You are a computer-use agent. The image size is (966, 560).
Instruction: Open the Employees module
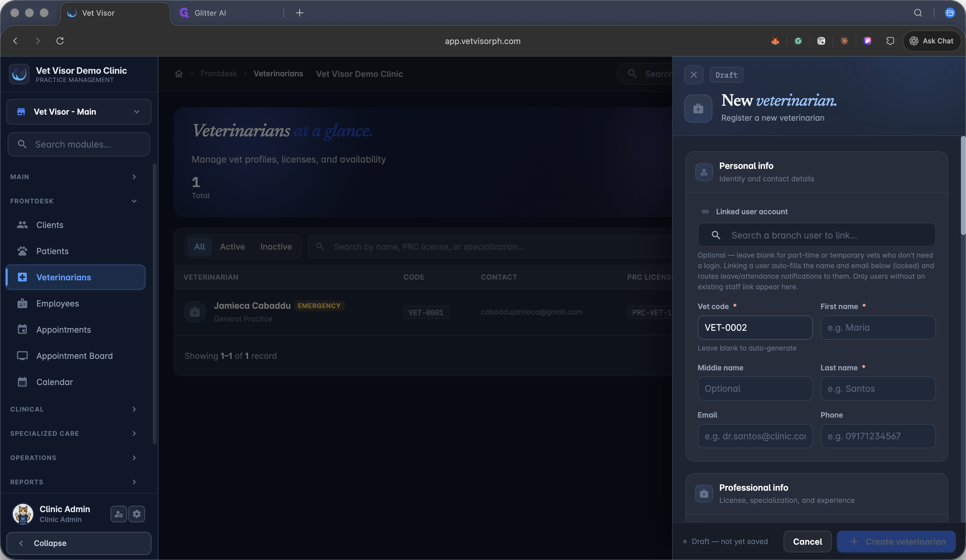click(76, 303)
